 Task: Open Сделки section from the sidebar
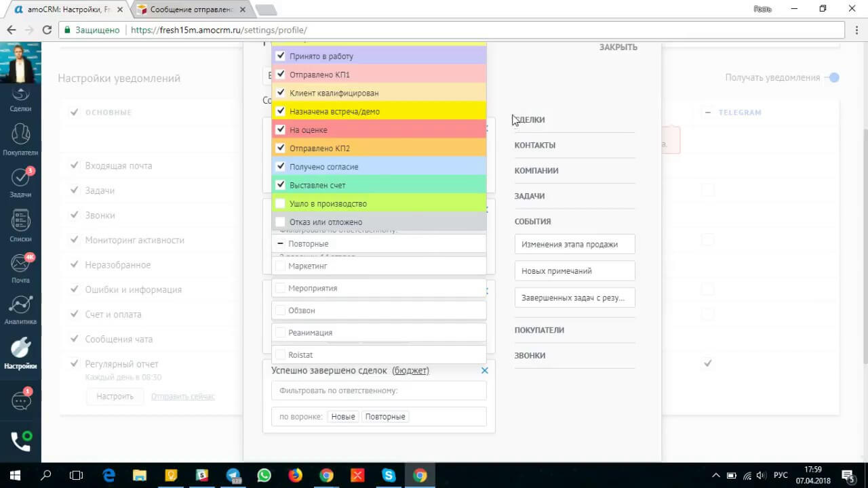[x=20, y=100]
